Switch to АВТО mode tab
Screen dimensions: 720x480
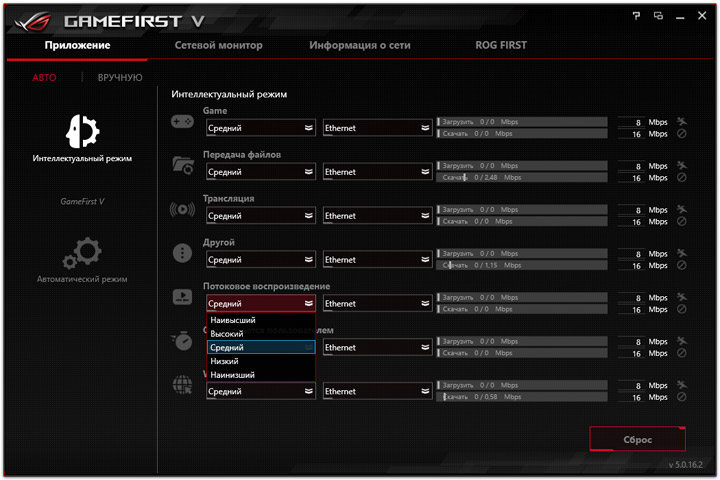44,77
